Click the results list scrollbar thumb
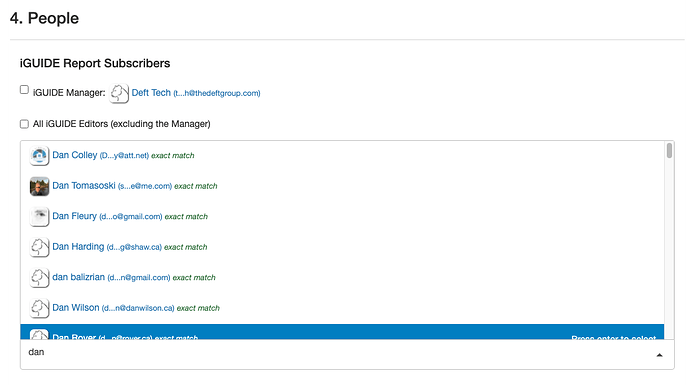This screenshot has height=385, width=690. (x=669, y=150)
